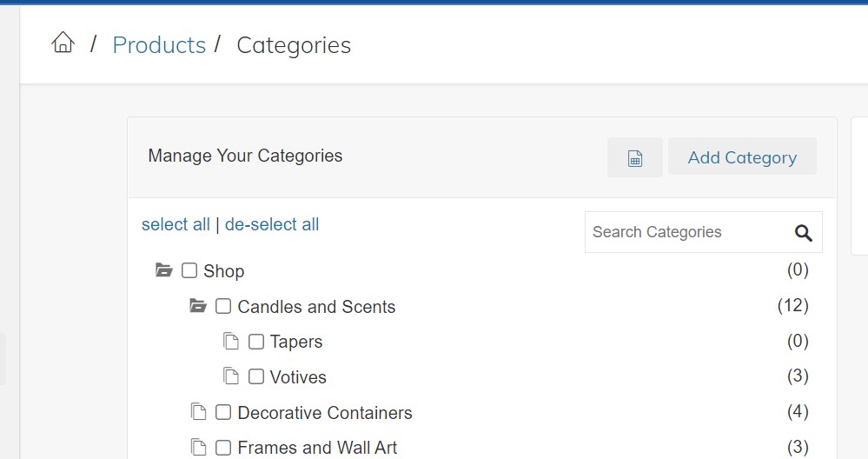
Task: Click the select all link
Action: (x=176, y=224)
